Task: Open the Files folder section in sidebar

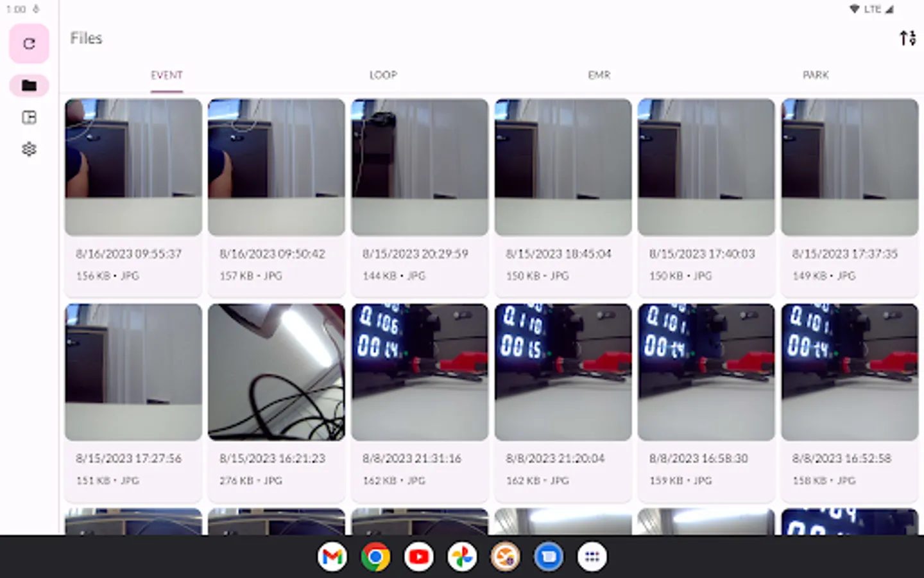Action: click(29, 85)
